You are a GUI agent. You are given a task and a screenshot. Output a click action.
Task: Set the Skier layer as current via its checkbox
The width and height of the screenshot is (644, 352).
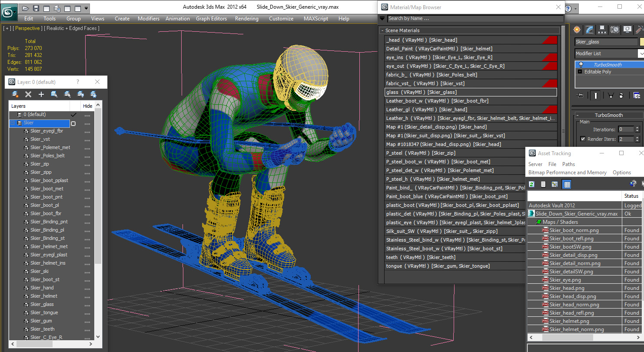73,123
